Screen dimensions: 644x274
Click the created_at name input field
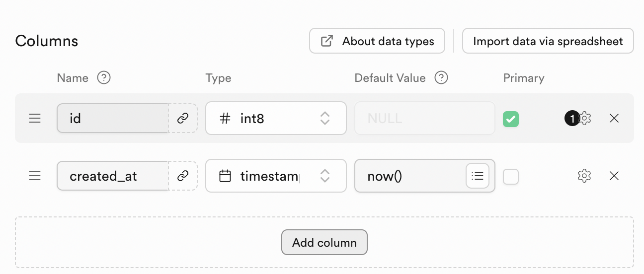click(x=113, y=176)
